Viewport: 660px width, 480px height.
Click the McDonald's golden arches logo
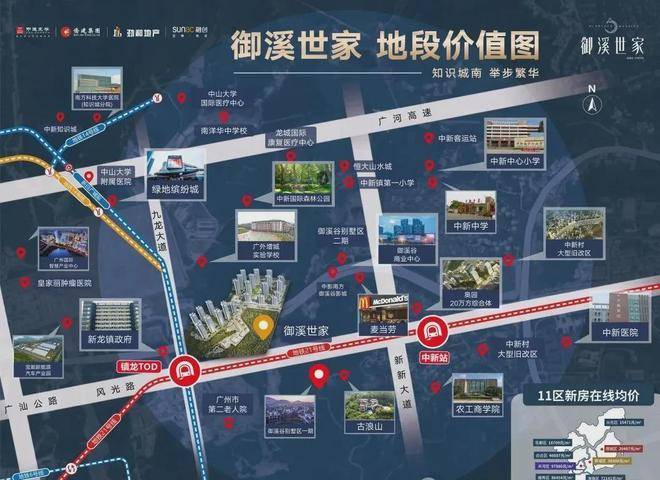click(364, 304)
